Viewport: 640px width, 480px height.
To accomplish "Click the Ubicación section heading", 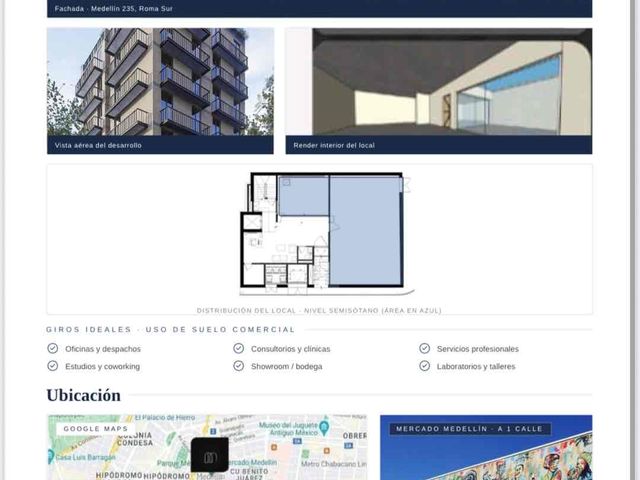I will tap(84, 395).
